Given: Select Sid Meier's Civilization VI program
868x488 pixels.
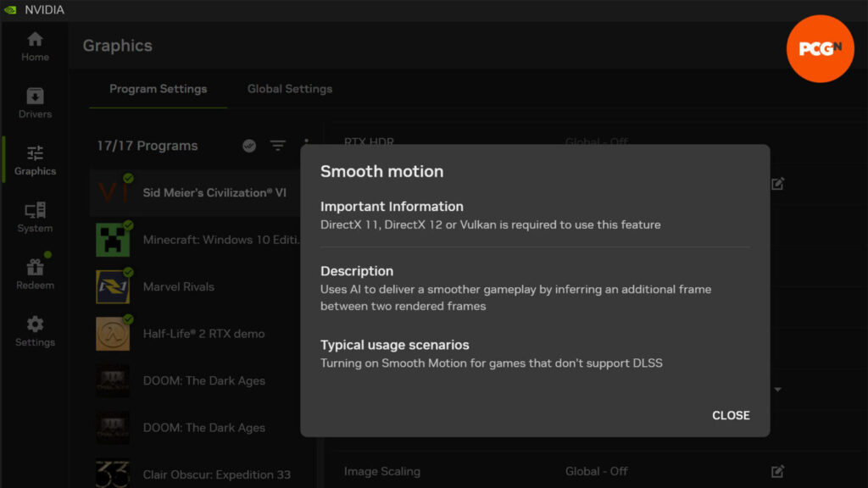Looking at the screenshot, I should 195,192.
